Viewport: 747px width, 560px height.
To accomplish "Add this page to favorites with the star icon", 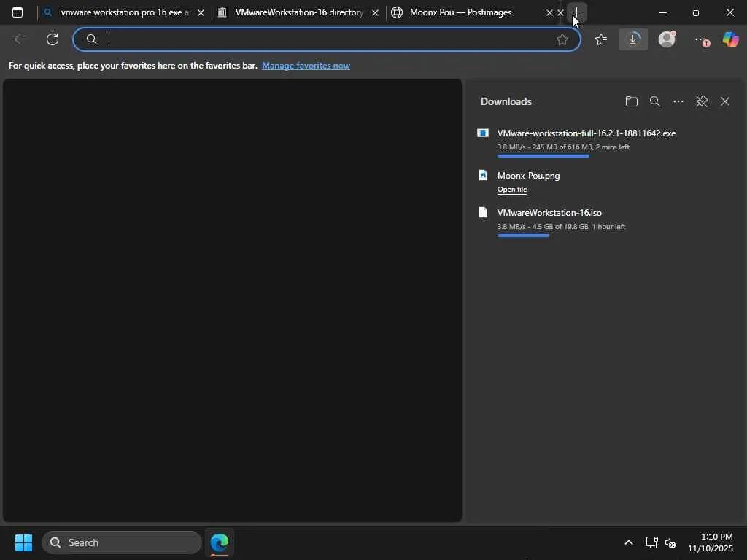I will point(562,39).
